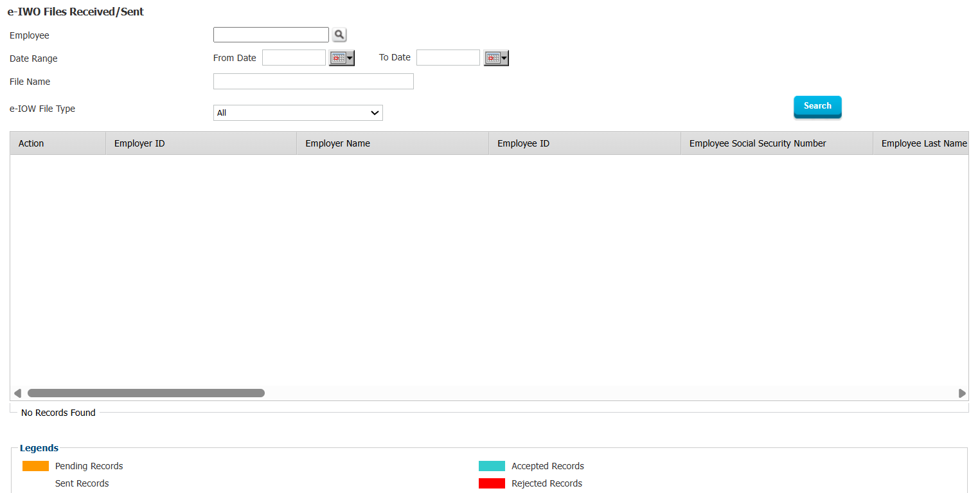This screenshot has height=493, width=980.
Task: Click the To Date input field
Action: point(449,58)
